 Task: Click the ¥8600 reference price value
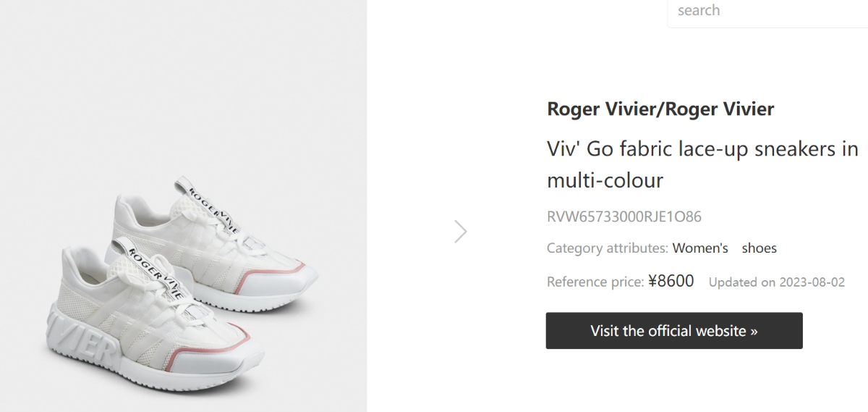pos(671,281)
